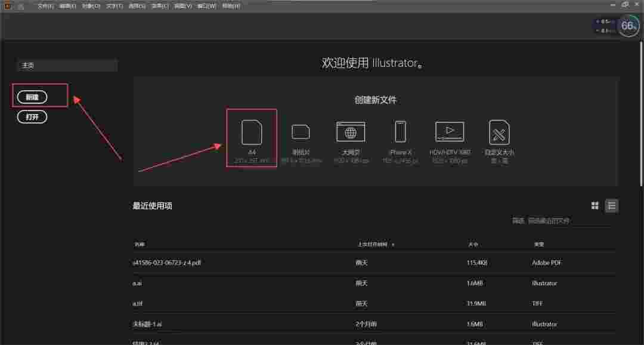Switch recent files to list view
This screenshot has width=644, height=345.
612,205
